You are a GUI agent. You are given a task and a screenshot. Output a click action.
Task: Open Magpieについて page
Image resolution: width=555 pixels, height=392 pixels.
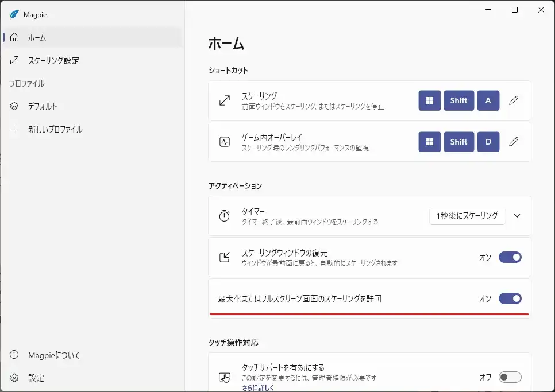(54, 355)
